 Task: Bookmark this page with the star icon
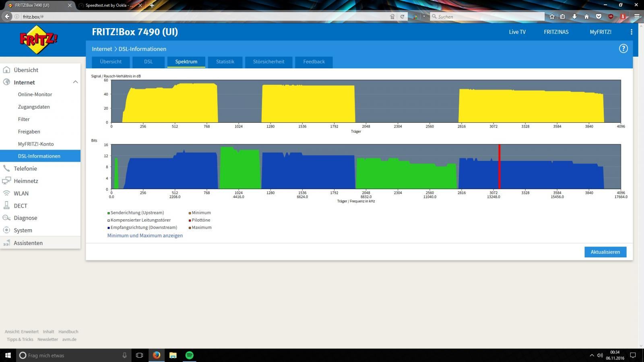[552, 16]
